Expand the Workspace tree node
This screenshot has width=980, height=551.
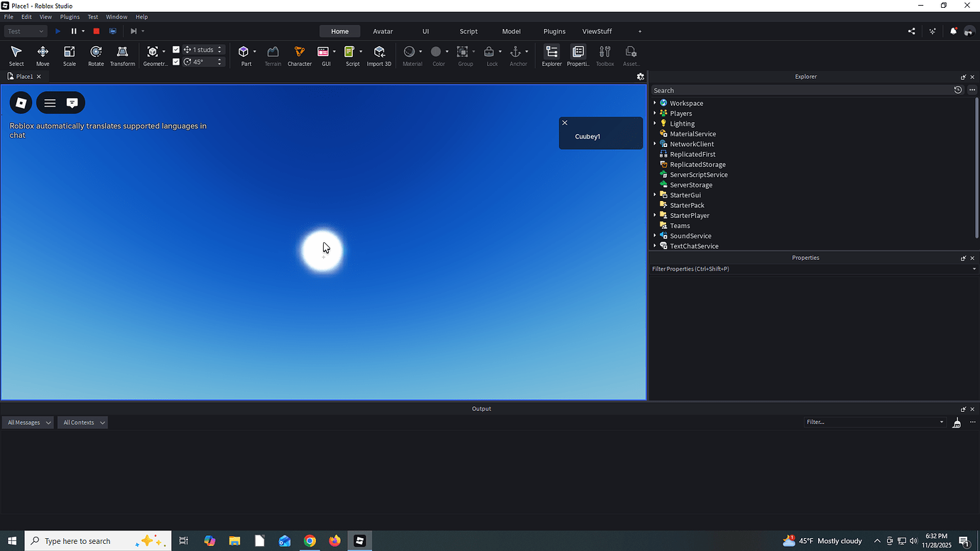click(655, 103)
